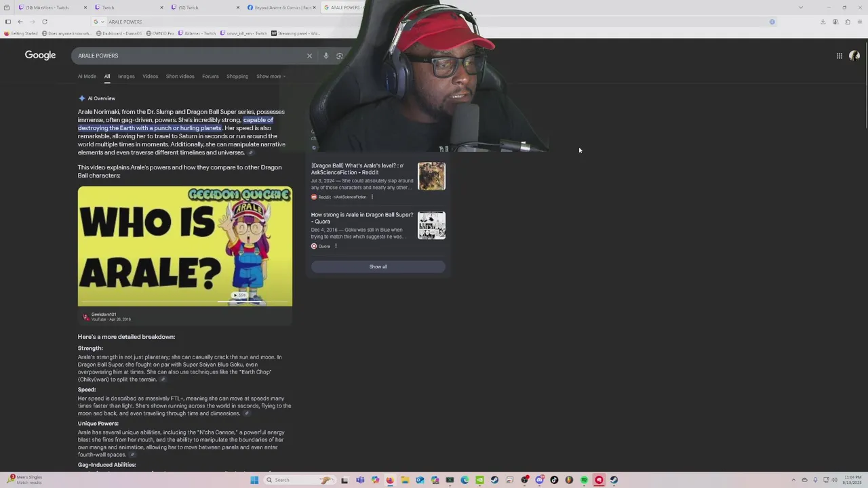Open options menu for Reddit result

[x=372, y=197]
